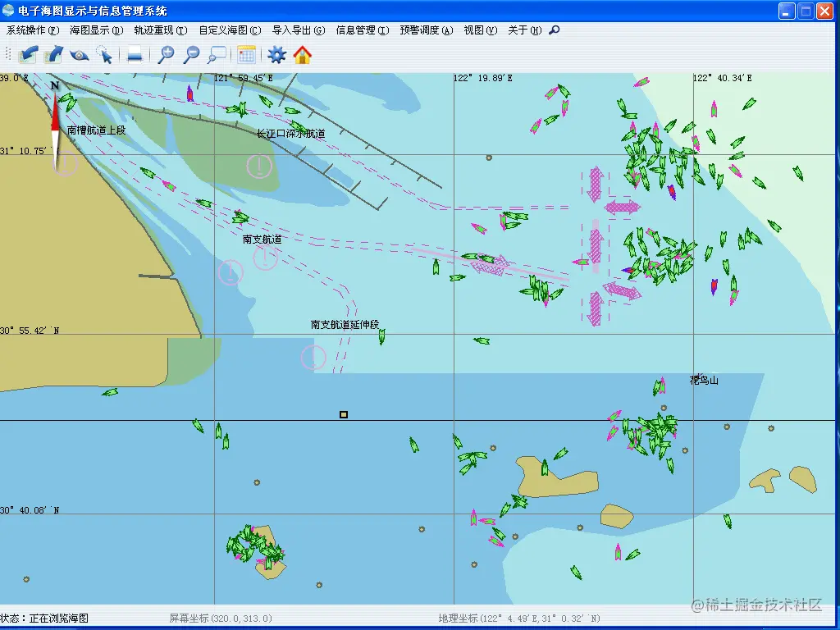Open the 系统操作(F) menu
The image size is (840, 630).
[x=33, y=30]
